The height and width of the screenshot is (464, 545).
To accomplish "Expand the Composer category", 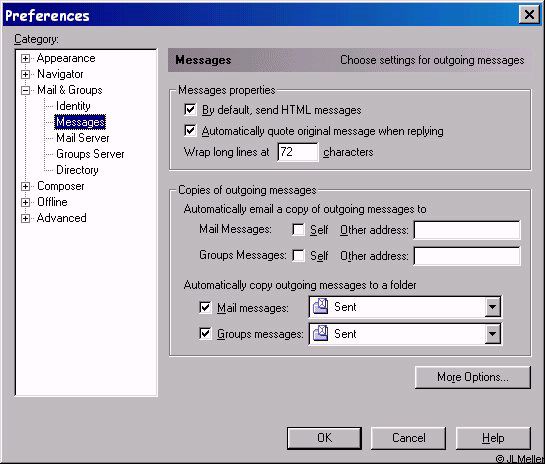I will [25, 186].
